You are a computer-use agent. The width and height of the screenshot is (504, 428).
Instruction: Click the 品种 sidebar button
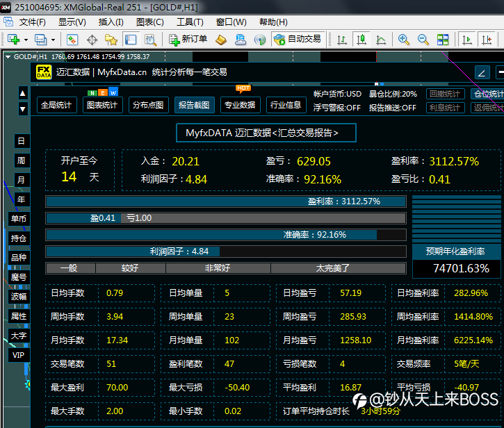[19, 258]
